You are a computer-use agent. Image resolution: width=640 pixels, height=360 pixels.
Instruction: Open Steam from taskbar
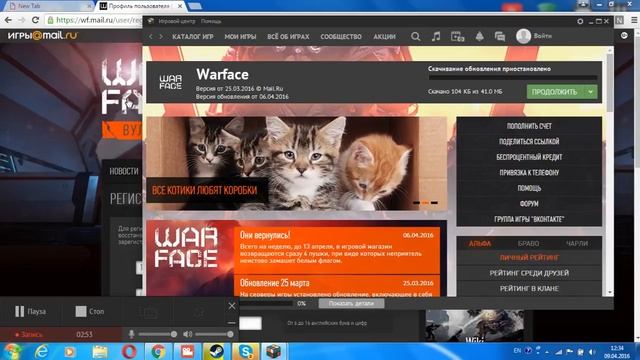pyautogui.click(x=216, y=351)
